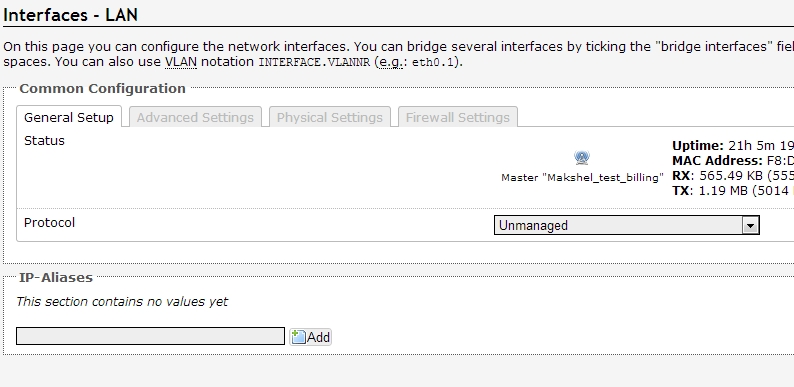Screen dimensions: 794x387
Task: Click the dotted-underlined VLAN abbreviation
Action: point(181,62)
